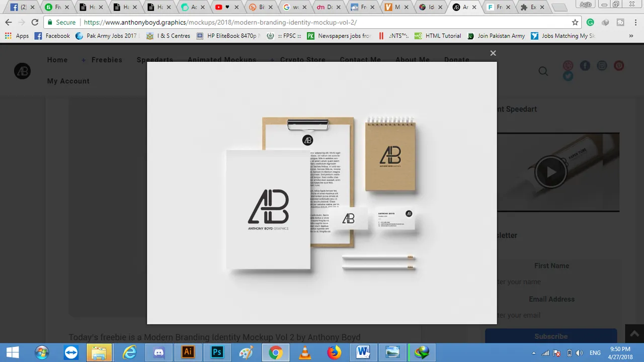Open the Pak Army Jobs 2017 bookmark
The image size is (644, 362).
coord(107,36)
